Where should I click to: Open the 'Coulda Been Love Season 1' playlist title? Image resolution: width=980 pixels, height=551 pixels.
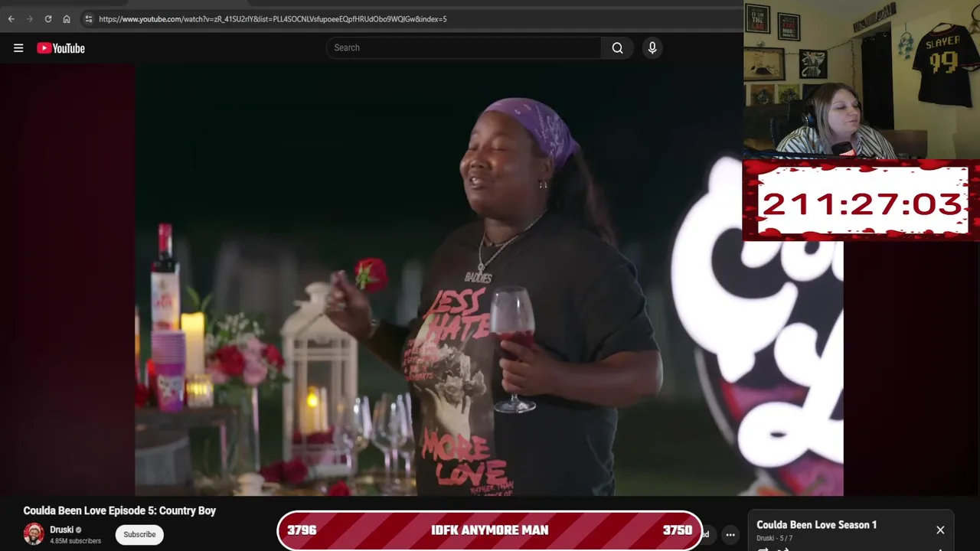click(816, 525)
